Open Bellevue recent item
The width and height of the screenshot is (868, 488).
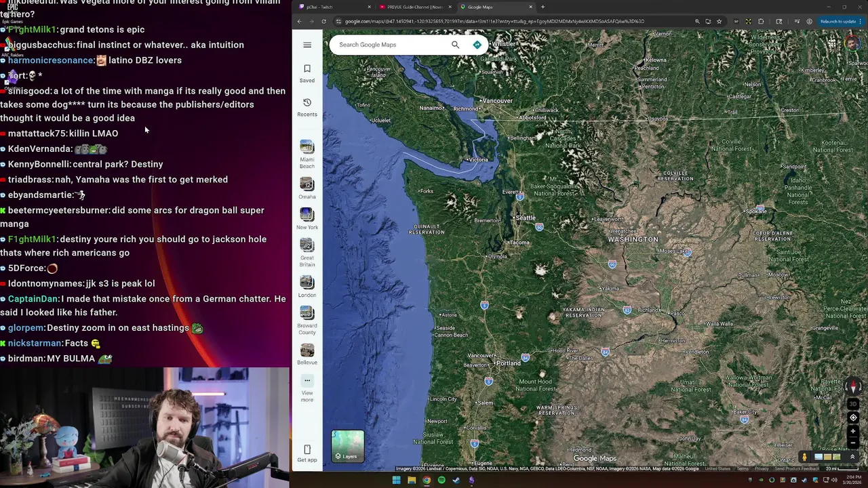pyautogui.click(x=307, y=354)
